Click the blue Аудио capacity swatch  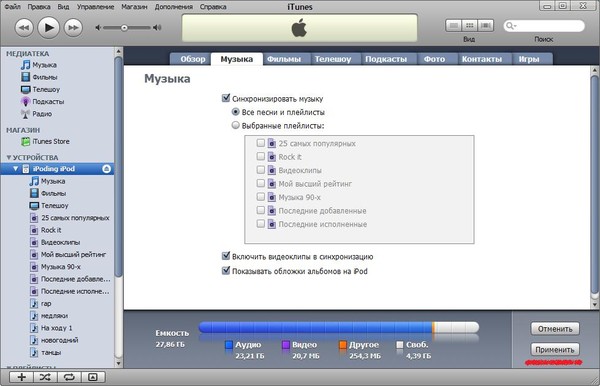click(229, 345)
